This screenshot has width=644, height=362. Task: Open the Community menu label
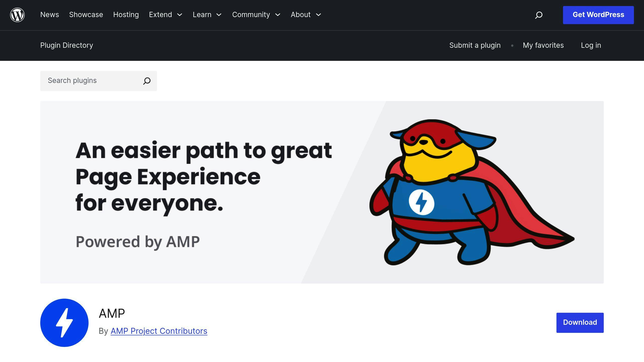pyautogui.click(x=251, y=15)
